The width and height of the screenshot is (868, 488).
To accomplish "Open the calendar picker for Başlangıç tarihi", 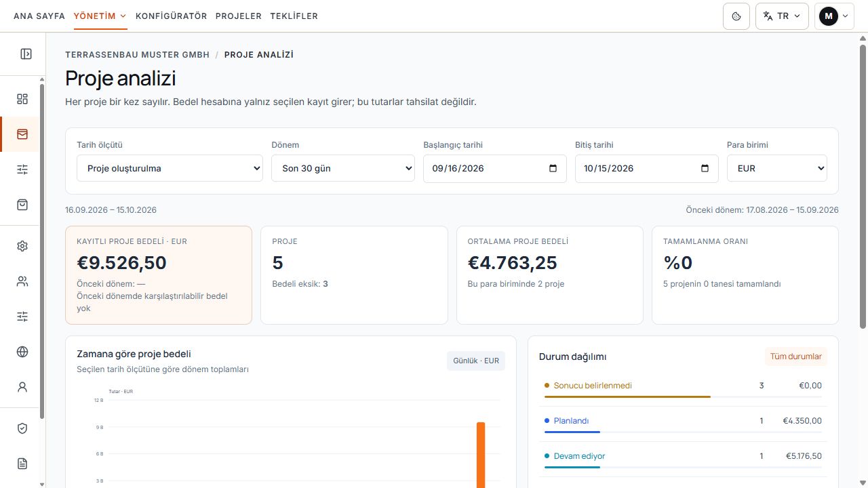I will 553,169.
